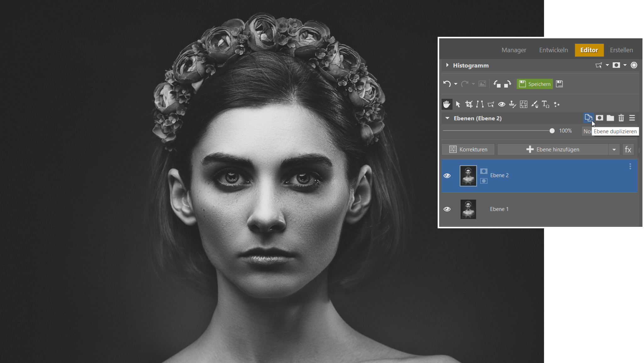Click the upper mask icon on Ebene 2
Screen dimensions: 644x363
point(484,171)
